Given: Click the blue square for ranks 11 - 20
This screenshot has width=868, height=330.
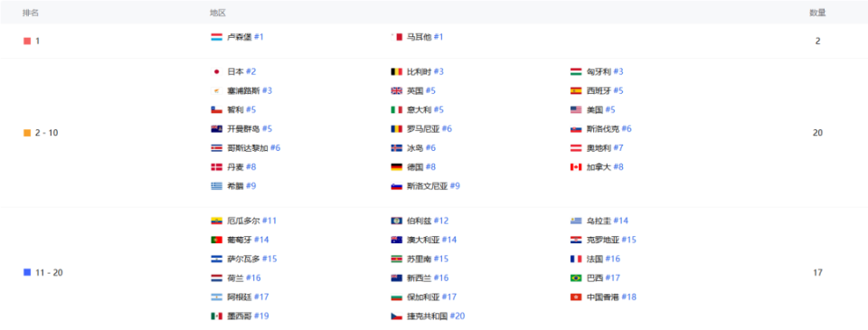Looking at the screenshot, I should [27, 272].
